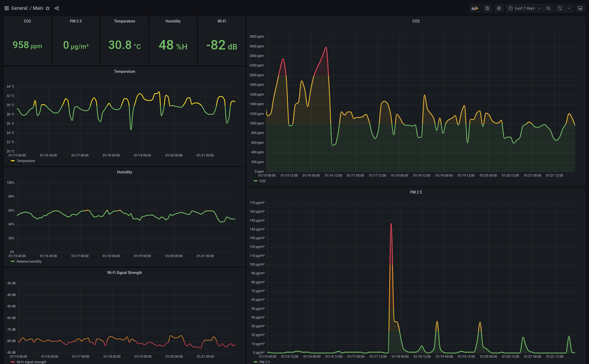Toggle the Relative humidity legend entry
The image size is (589, 364).
(x=29, y=262)
